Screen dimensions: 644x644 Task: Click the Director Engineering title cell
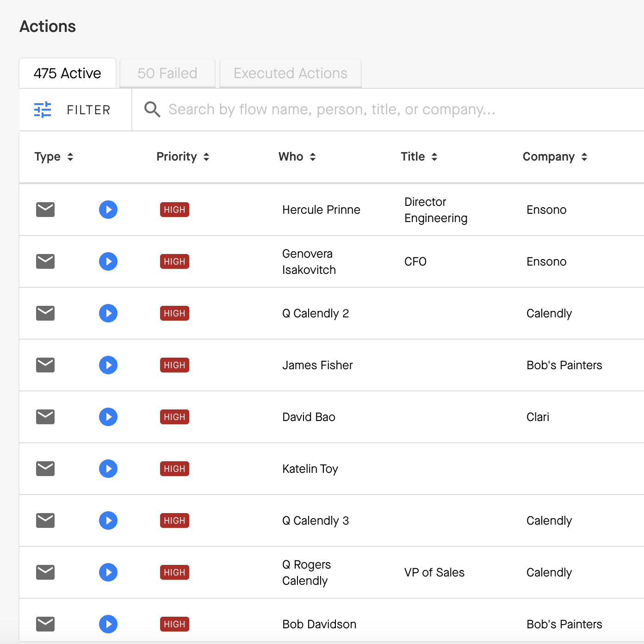pyautogui.click(x=436, y=210)
